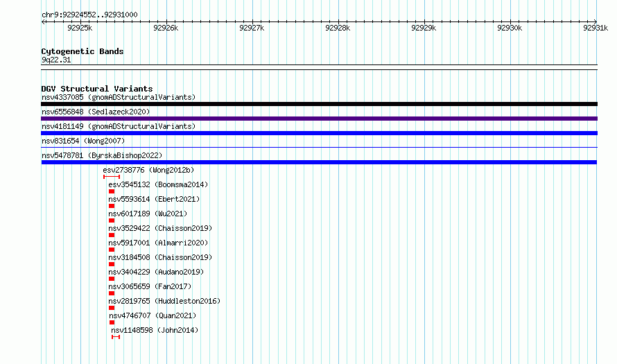Image resolution: width=617 pixels, height=364 pixels.
Task: Open the nsv5593614 (Ebert2021) label
Action: pos(154,199)
